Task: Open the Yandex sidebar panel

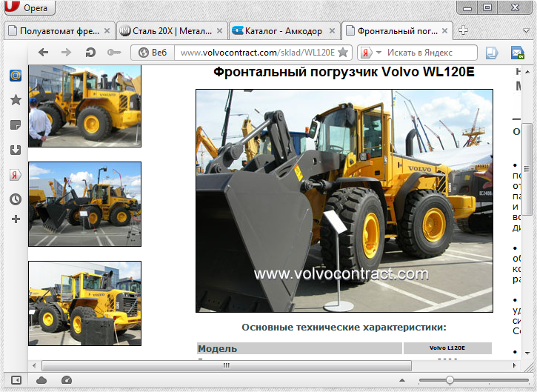Action: point(15,175)
